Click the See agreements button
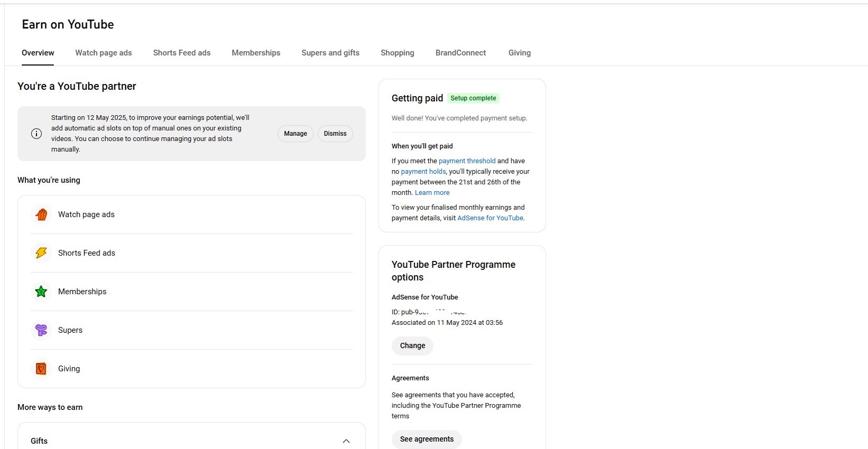 427,439
